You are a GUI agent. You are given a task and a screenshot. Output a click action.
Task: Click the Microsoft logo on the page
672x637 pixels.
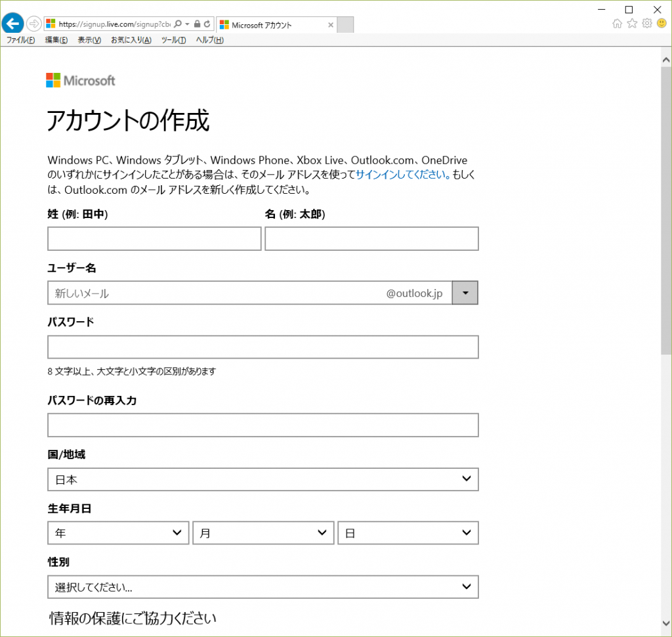click(81, 80)
